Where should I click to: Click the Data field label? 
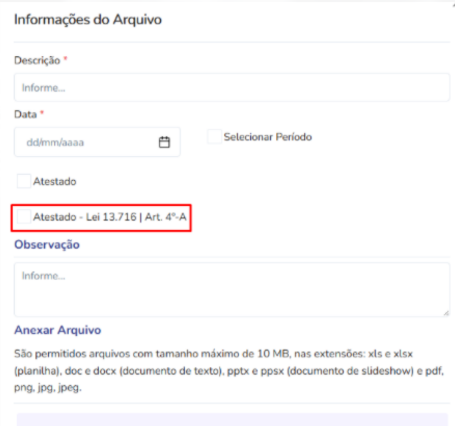pos(25,114)
